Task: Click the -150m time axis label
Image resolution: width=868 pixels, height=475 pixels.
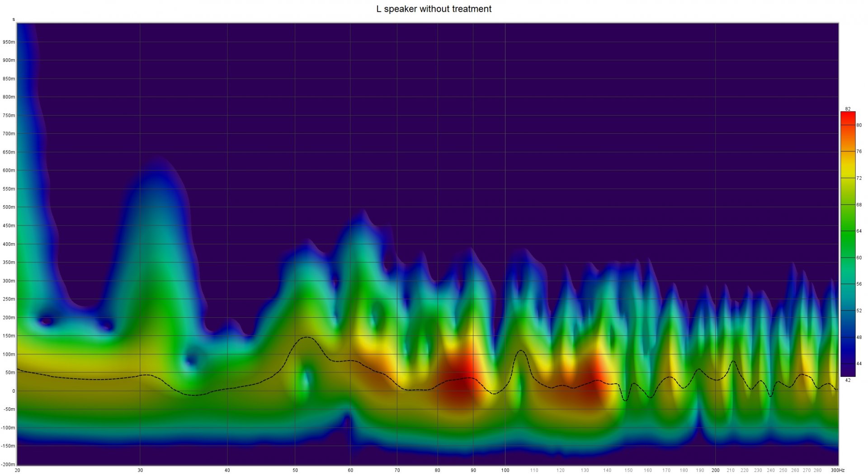Action: [x=8, y=446]
